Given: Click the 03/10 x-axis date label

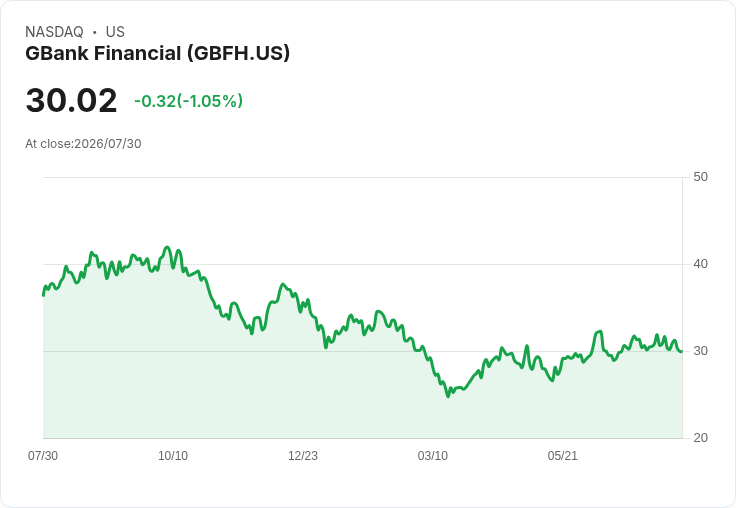Looking at the screenshot, I should click(433, 455).
